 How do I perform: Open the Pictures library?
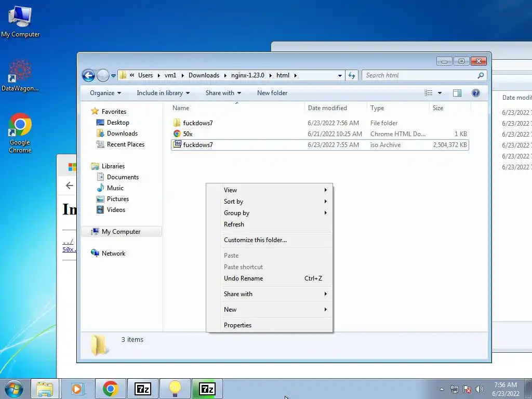coord(113,199)
